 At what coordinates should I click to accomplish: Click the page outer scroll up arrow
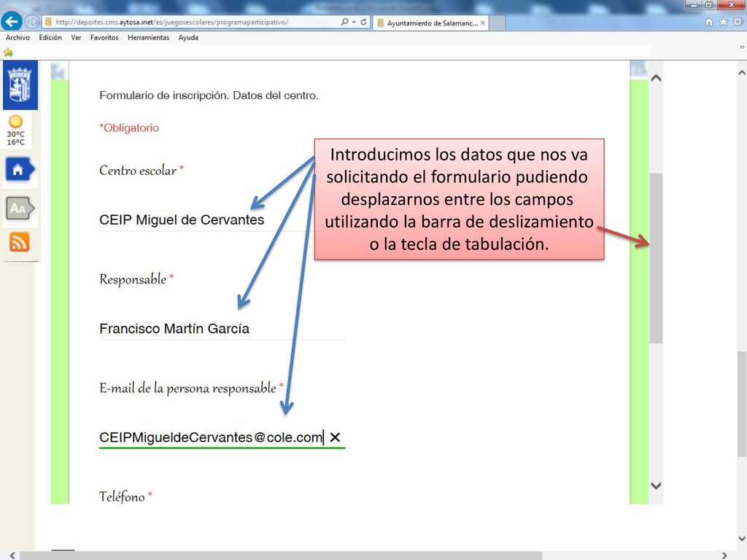point(742,73)
